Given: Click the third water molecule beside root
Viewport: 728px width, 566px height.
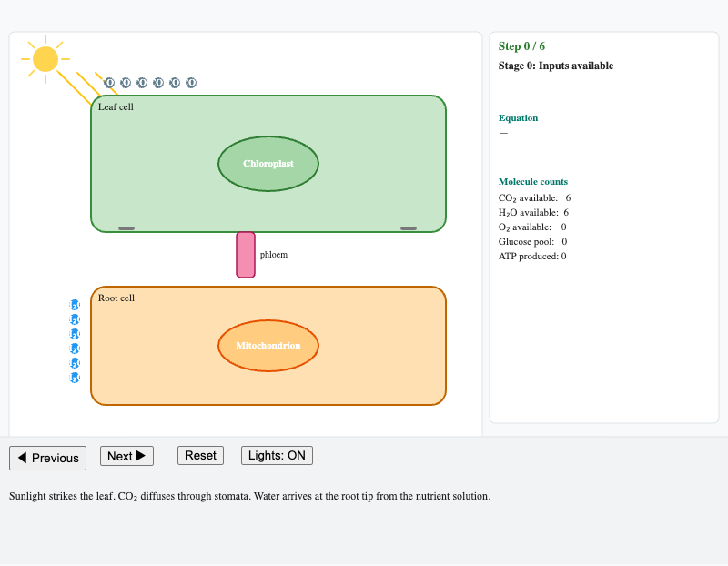Looking at the screenshot, I should pos(75,334).
